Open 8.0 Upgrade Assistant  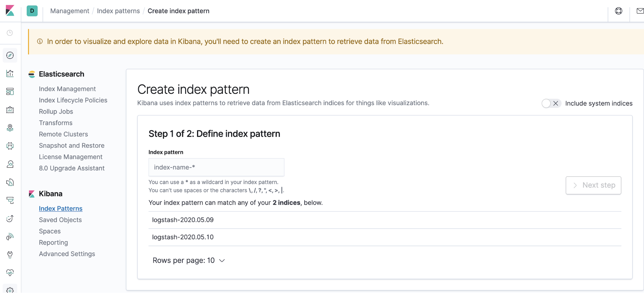72,168
